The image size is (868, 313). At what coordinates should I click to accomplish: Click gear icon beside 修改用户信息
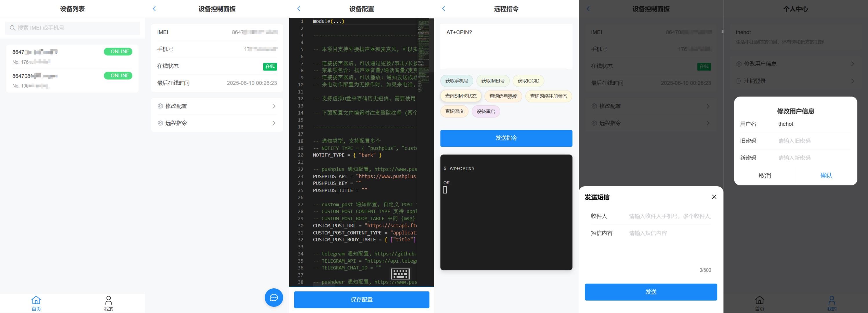[x=739, y=64]
